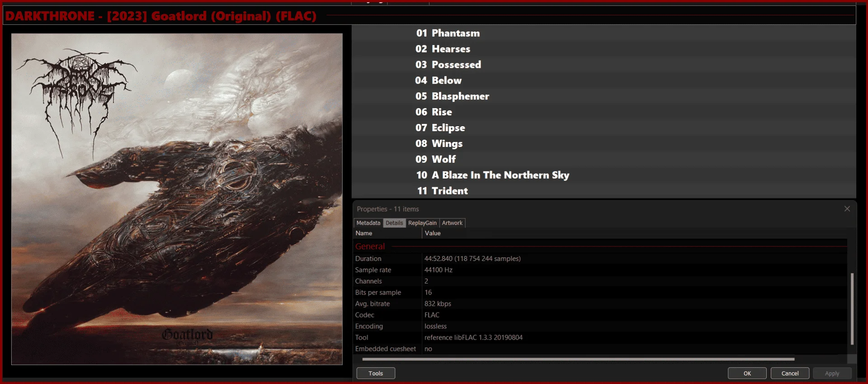Select the Sample rate value 44100 Hz
The width and height of the screenshot is (868, 384).
point(439,270)
